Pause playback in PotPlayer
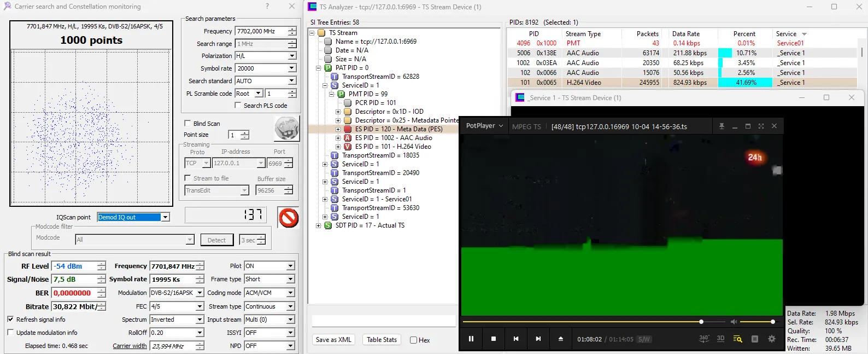This screenshot has height=354, width=868. (x=471, y=339)
